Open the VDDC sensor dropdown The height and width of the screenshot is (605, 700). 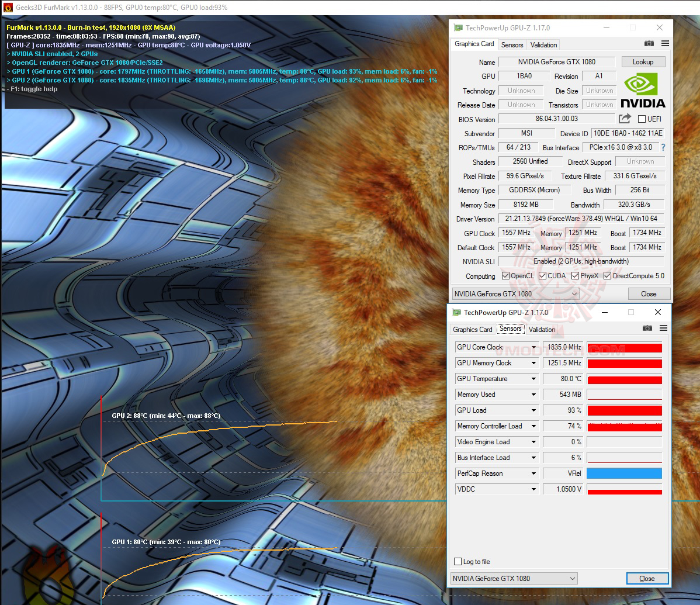[533, 489]
